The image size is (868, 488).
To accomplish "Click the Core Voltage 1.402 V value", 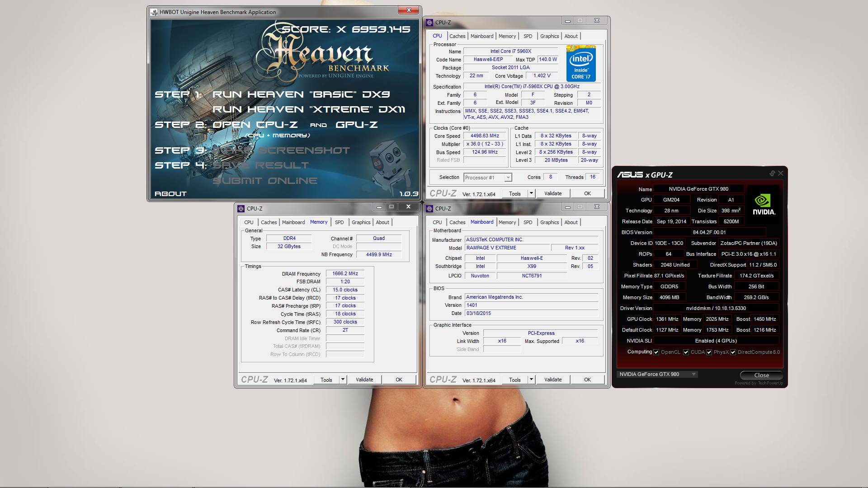I will click(x=542, y=76).
